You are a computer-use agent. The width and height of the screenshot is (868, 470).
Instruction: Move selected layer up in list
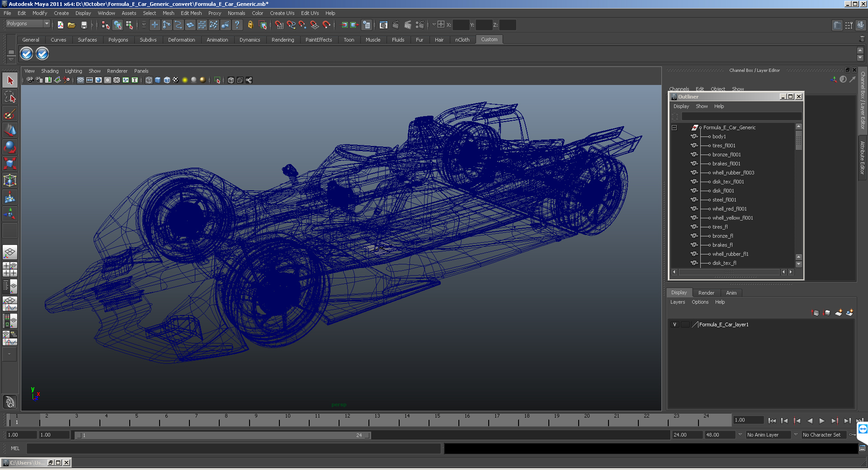(816, 313)
